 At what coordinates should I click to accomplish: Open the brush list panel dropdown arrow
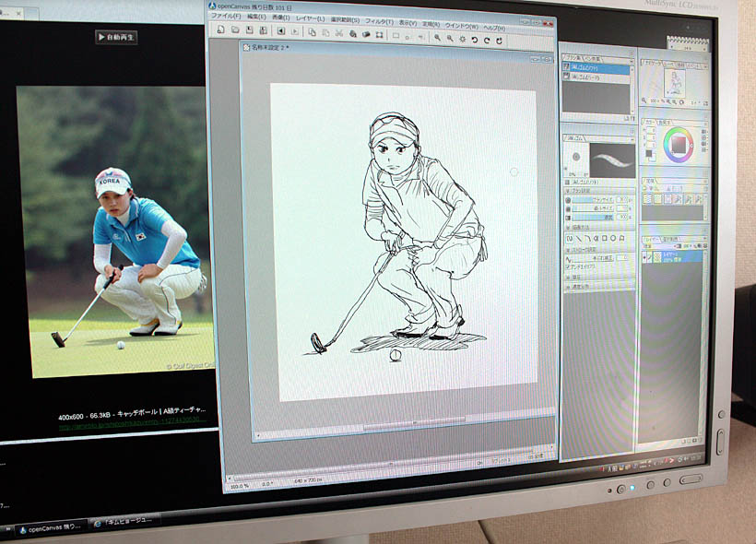coord(631,61)
